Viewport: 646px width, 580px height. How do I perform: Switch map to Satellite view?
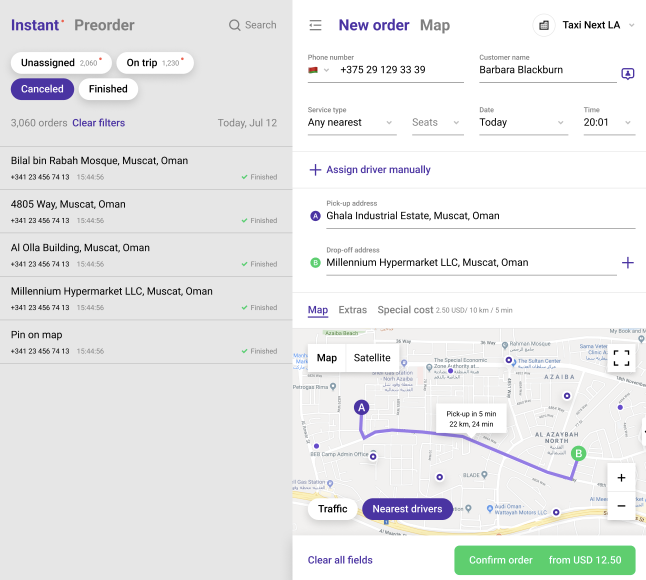[372, 358]
